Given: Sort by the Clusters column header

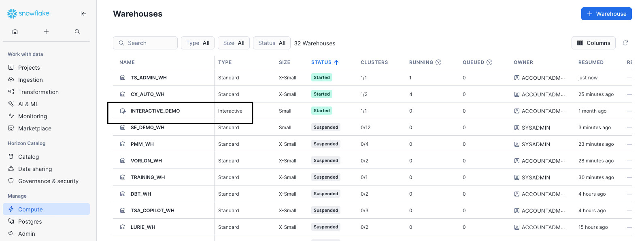Looking at the screenshot, I should click(374, 62).
